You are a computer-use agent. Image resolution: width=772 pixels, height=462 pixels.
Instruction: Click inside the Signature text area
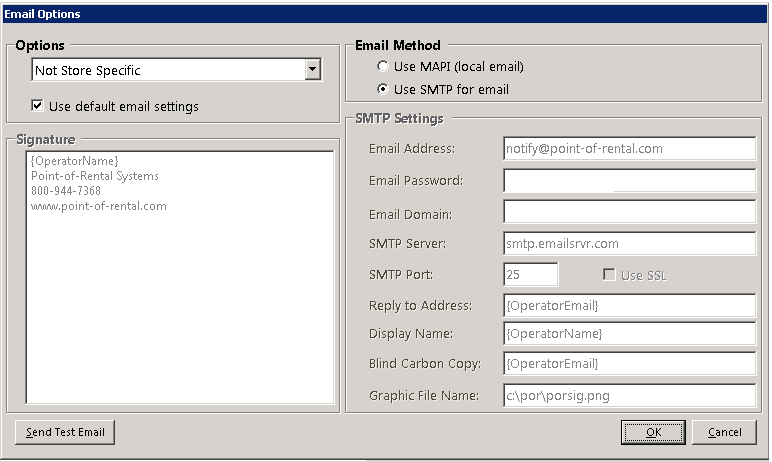pyautogui.click(x=180, y=277)
